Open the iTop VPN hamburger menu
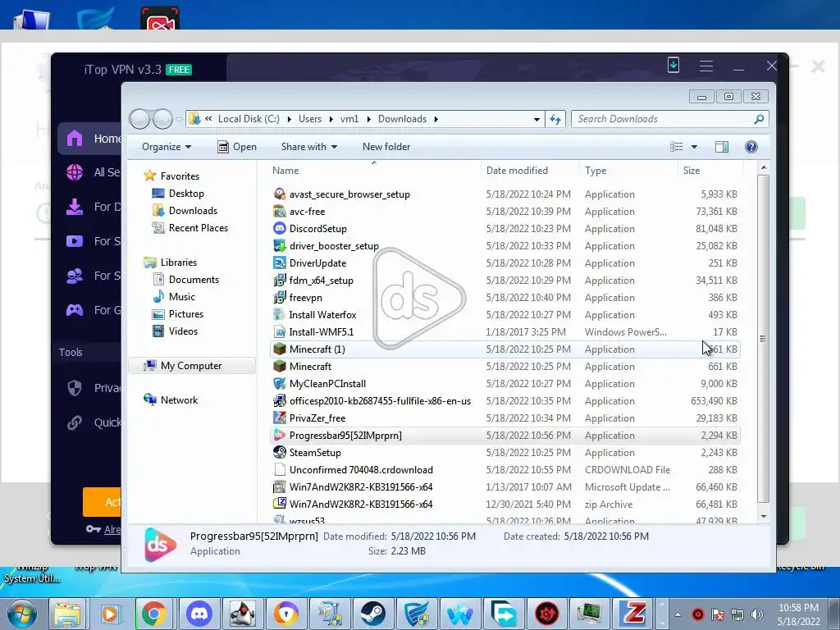The image size is (840, 630). (706, 66)
